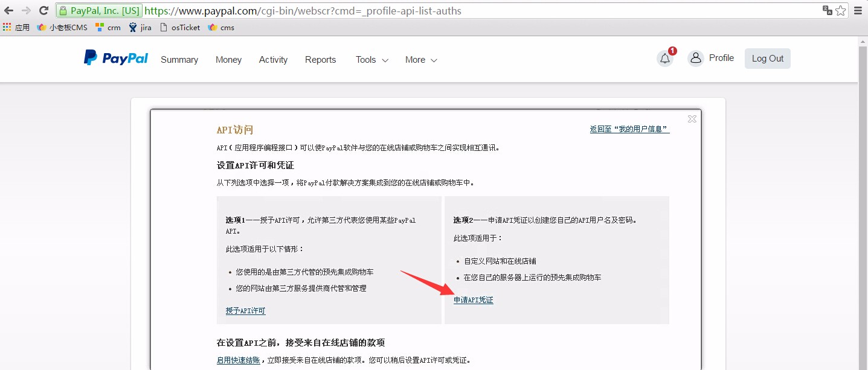Image resolution: width=868 pixels, height=370 pixels.
Task: Open the cms bookmark
Action: point(221,27)
